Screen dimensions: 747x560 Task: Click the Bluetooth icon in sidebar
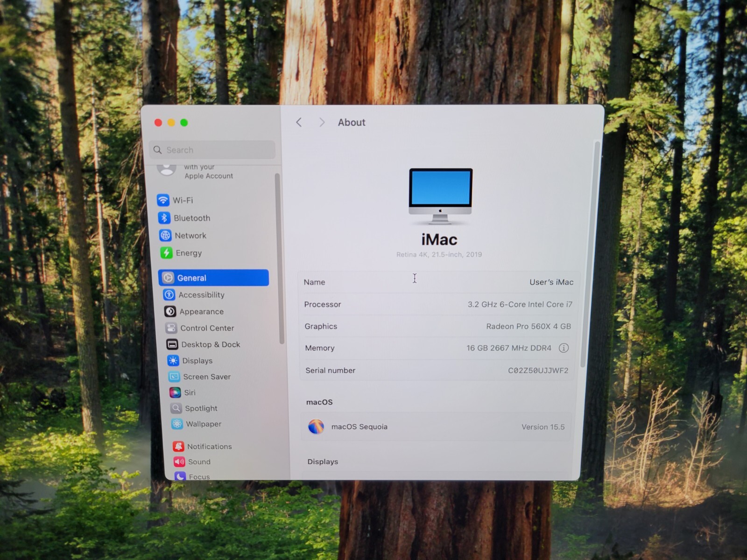164,218
